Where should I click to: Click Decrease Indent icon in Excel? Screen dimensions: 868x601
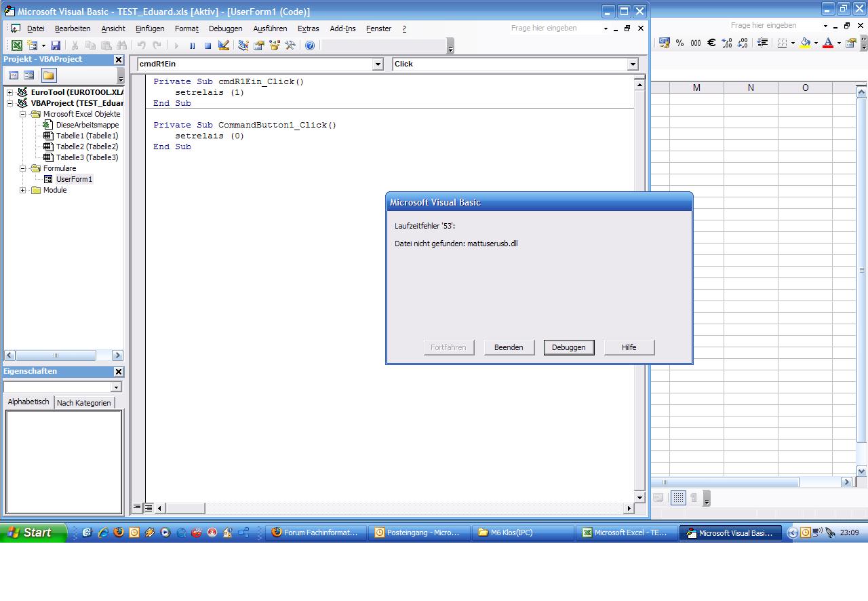pyautogui.click(x=763, y=43)
